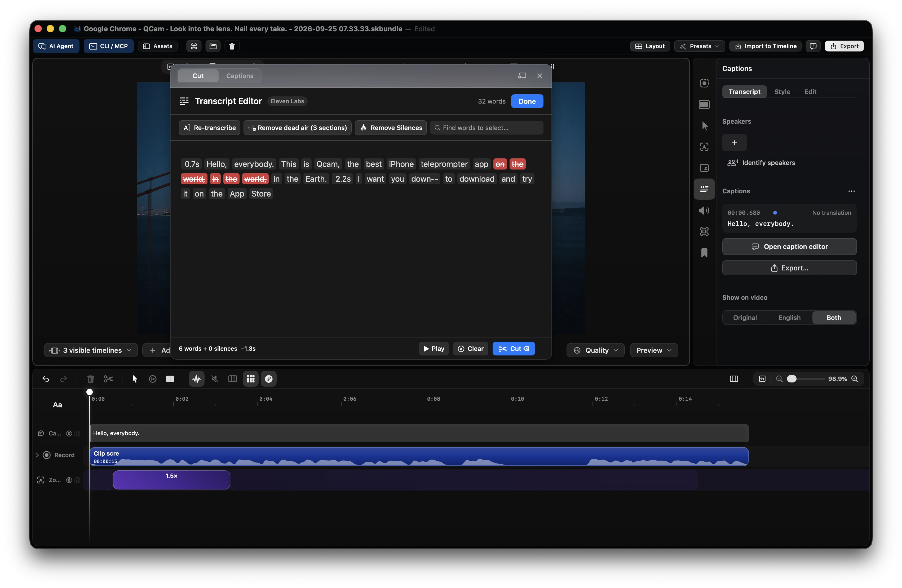
Task: Adjust the timeline zoom slider
Action: [x=791, y=379]
